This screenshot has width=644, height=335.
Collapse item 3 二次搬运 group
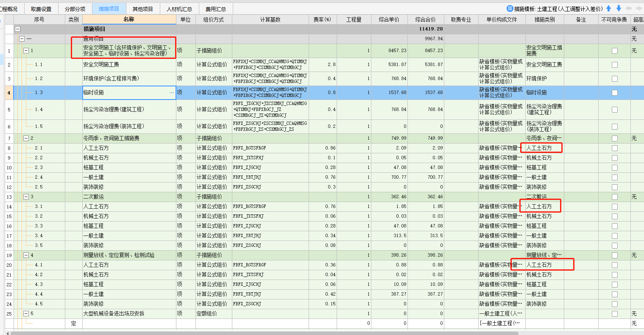26,197
